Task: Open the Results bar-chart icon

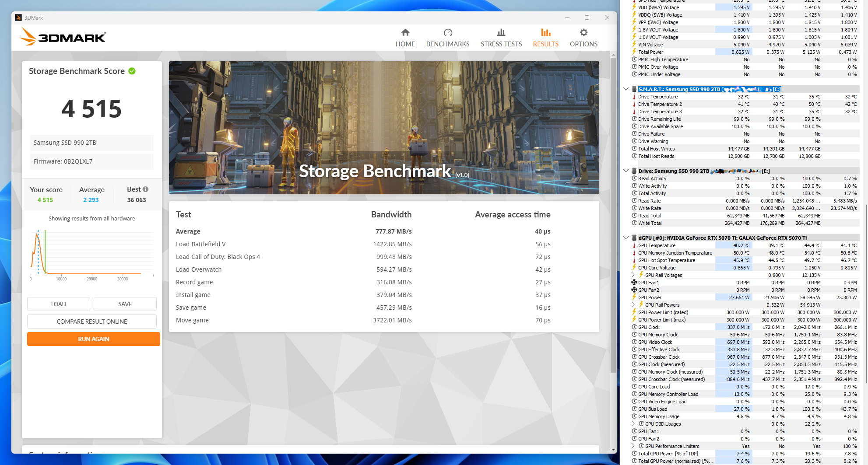Action: (546, 32)
